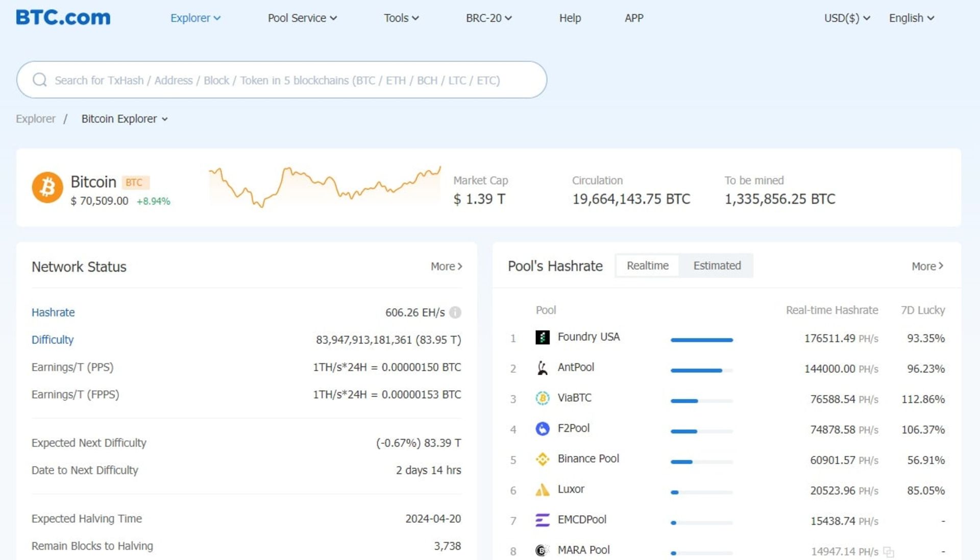Change currency via USD($) dropdown
This screenshot has height=560, width=980.
847,18
